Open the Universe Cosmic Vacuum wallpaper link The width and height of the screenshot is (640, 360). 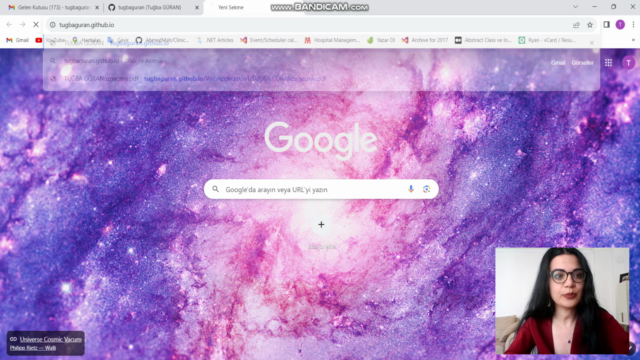51,339
